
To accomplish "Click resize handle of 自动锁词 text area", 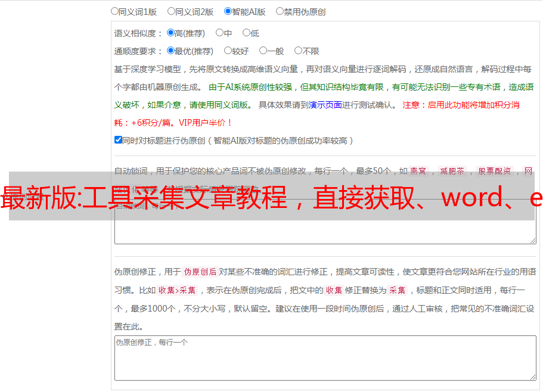I will 532,240.
